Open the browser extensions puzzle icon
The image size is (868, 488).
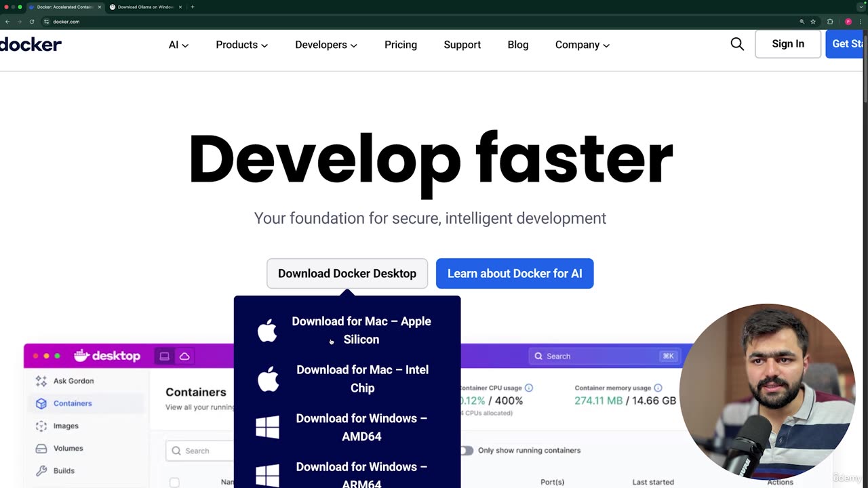click(x=830, y=22)
